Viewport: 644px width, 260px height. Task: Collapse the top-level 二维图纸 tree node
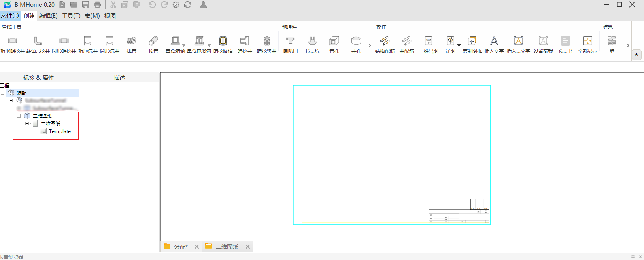(x=19, y=116)
